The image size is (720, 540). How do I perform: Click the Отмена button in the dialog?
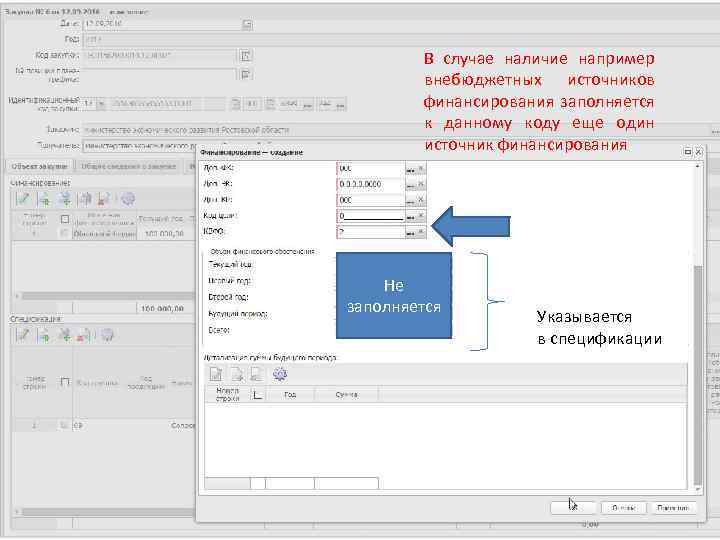click(x=624, y=508)
